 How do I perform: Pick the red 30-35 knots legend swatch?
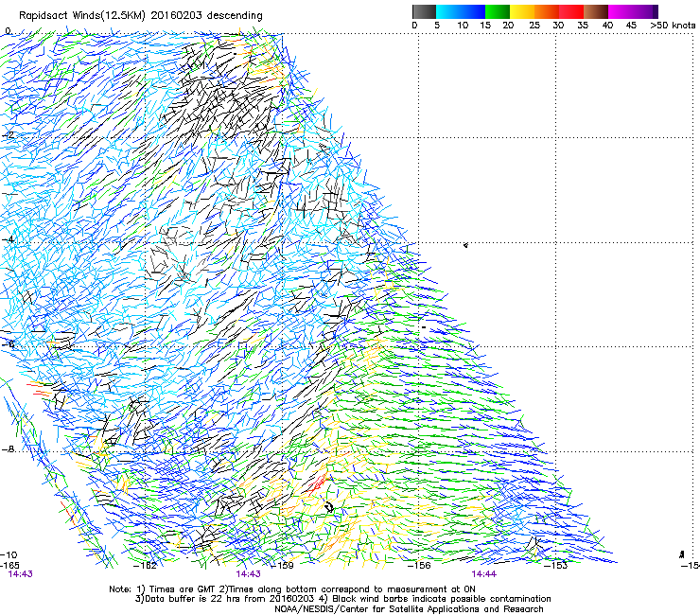click(571, 11)
